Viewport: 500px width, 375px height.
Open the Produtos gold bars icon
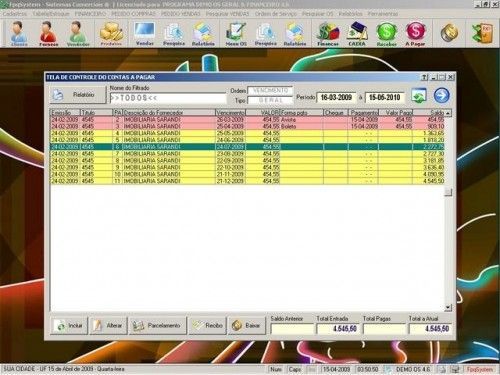111,33
